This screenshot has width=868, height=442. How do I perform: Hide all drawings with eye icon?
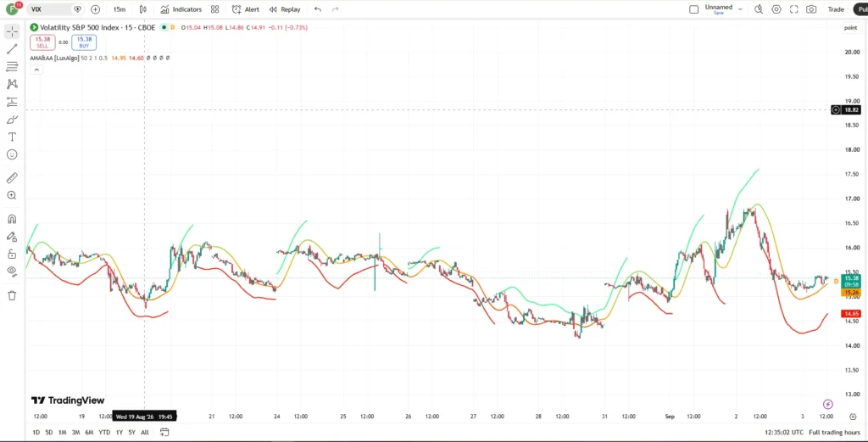tap(12, 271)
